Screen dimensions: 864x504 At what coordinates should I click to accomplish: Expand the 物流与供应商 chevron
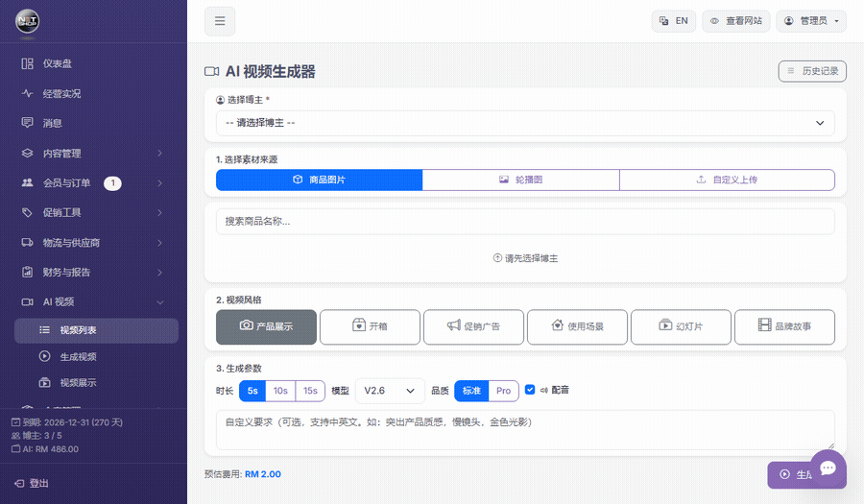[159, 242]
